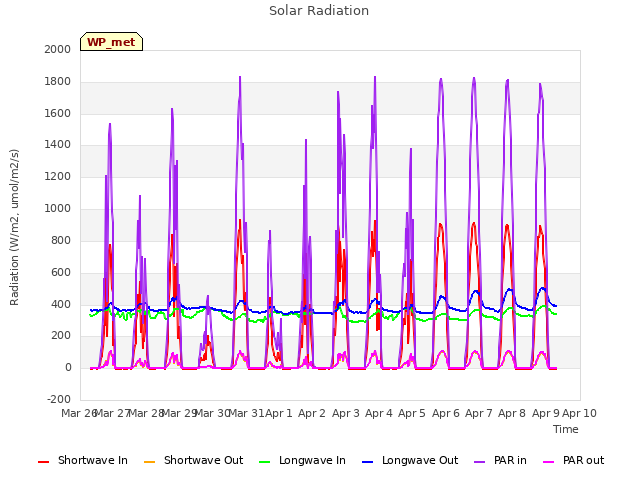The width and height of the screenshot is (640, 480).
Task: Click the Solar Radiation chart title
Action: pyautogui.click(x=319, y=11)
